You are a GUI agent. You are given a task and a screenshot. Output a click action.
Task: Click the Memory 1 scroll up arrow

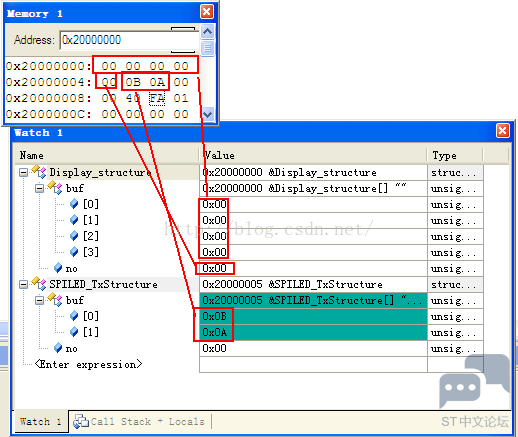coord(208,32)
